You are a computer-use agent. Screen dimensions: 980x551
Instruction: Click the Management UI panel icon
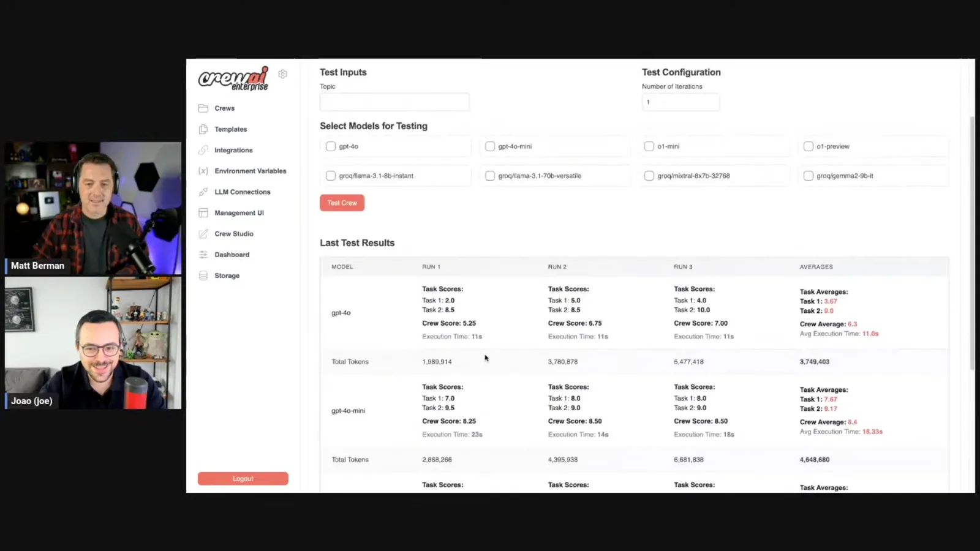pos(203,213)
